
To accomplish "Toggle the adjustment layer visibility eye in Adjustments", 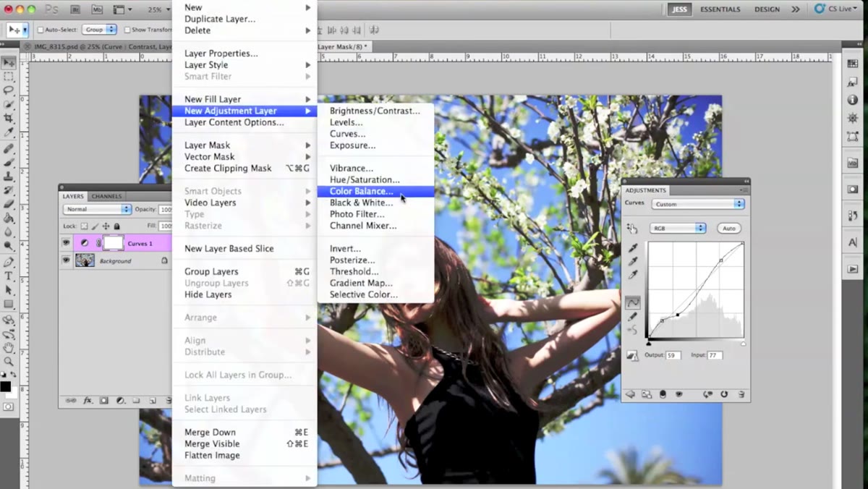I will point(678,394).
